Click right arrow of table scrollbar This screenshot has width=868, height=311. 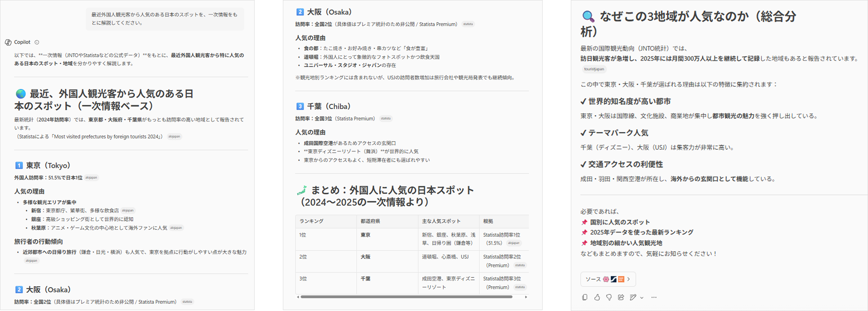pos(526,297)
